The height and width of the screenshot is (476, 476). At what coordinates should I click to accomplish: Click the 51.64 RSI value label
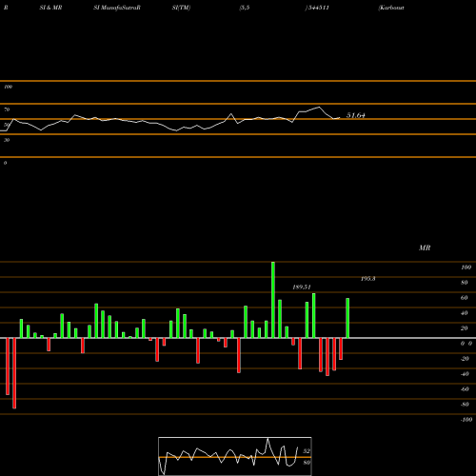[355, 115]
